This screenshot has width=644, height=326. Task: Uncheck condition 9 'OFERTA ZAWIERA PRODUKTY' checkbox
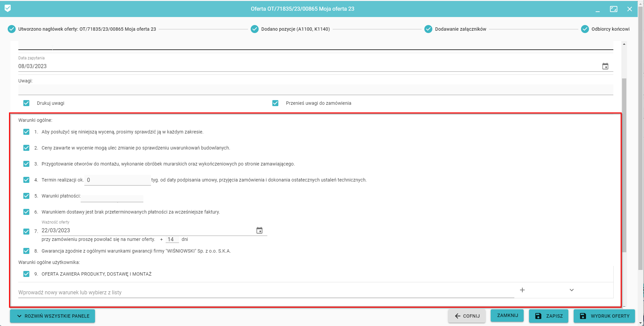(x=26, y=274)
